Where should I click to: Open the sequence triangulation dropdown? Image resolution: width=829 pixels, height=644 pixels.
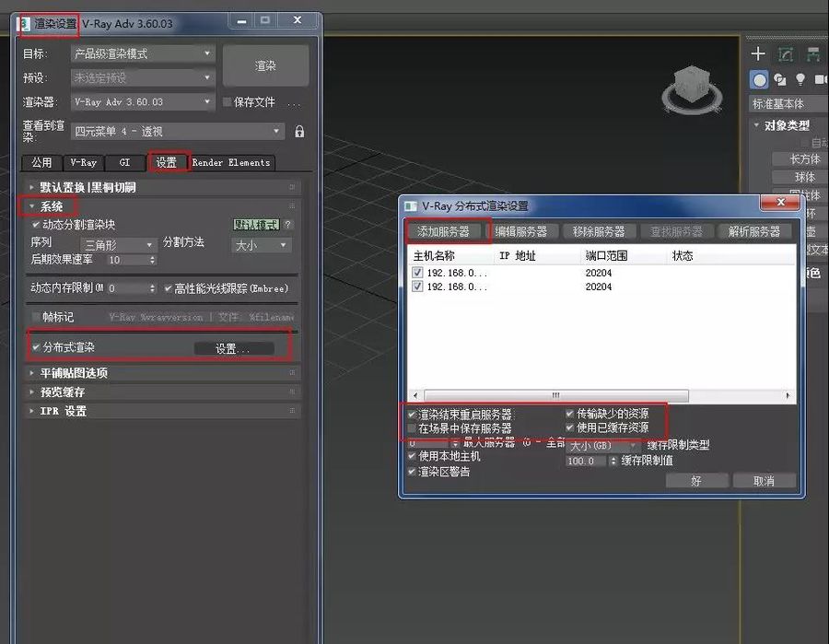pyautogui.click(x=119, y=245)
